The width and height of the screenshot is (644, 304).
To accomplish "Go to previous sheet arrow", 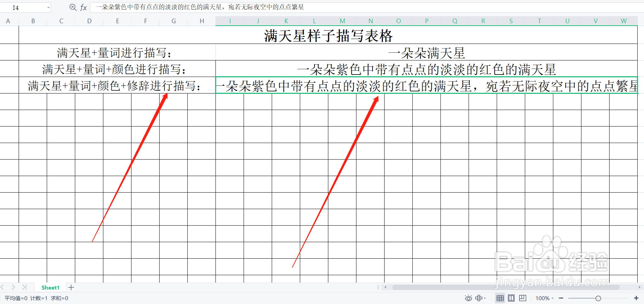I will coord(3,287).
